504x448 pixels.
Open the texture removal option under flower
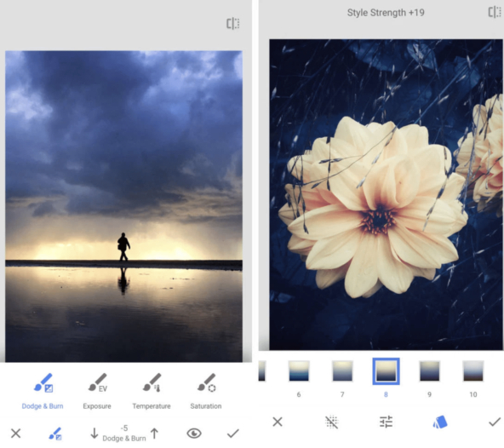(332, 422)
